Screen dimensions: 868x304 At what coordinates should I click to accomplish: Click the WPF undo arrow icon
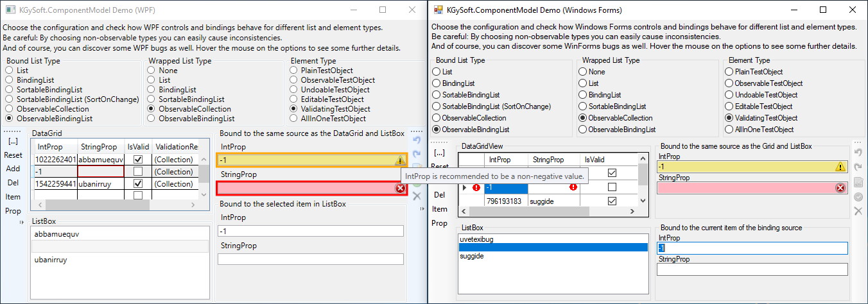(416, 140)
